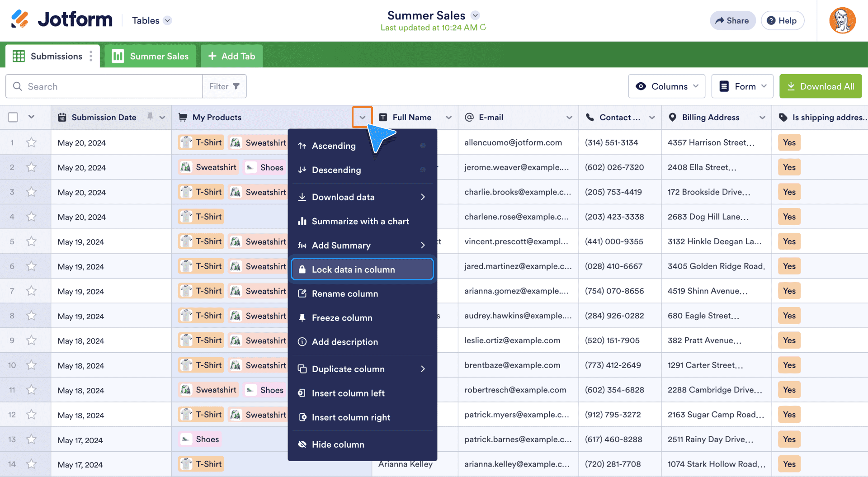Viewport: 868px width, 477px height.
Task: Focus the Search input field
Action: (104, 86)
